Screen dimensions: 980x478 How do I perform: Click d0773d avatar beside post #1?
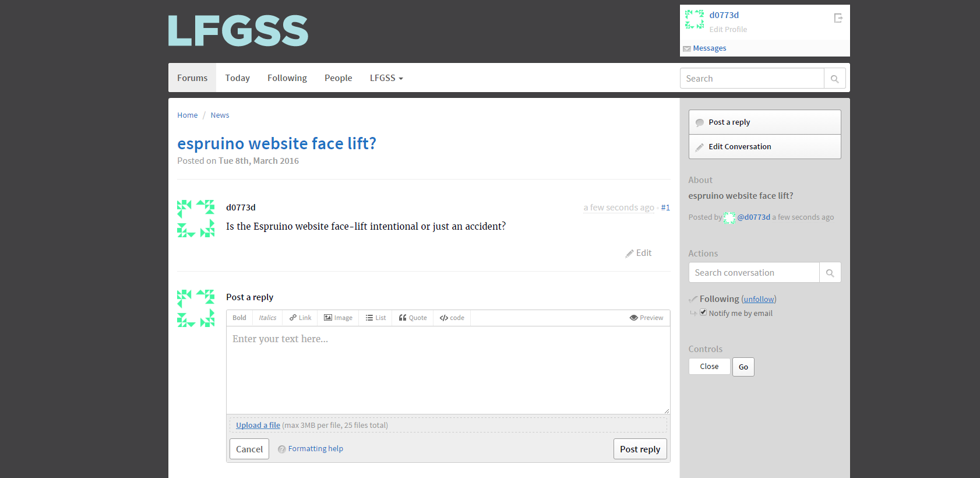point(196,219)
